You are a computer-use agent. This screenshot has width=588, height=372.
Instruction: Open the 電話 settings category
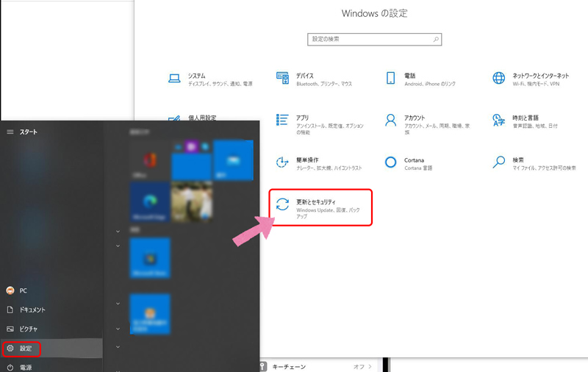[x=420, y=79]
